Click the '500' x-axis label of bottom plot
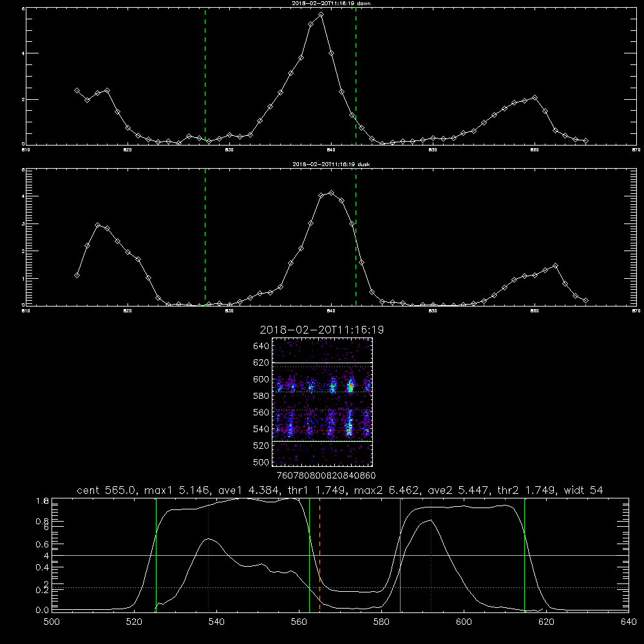The width and height of the screenshot is (644, 644). tap(52, 622)
